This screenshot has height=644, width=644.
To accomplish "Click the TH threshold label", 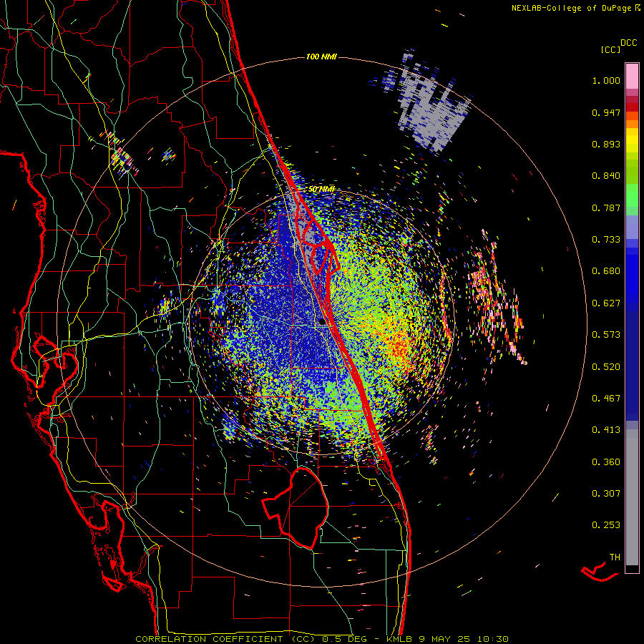I will click(x=615, y=557).
